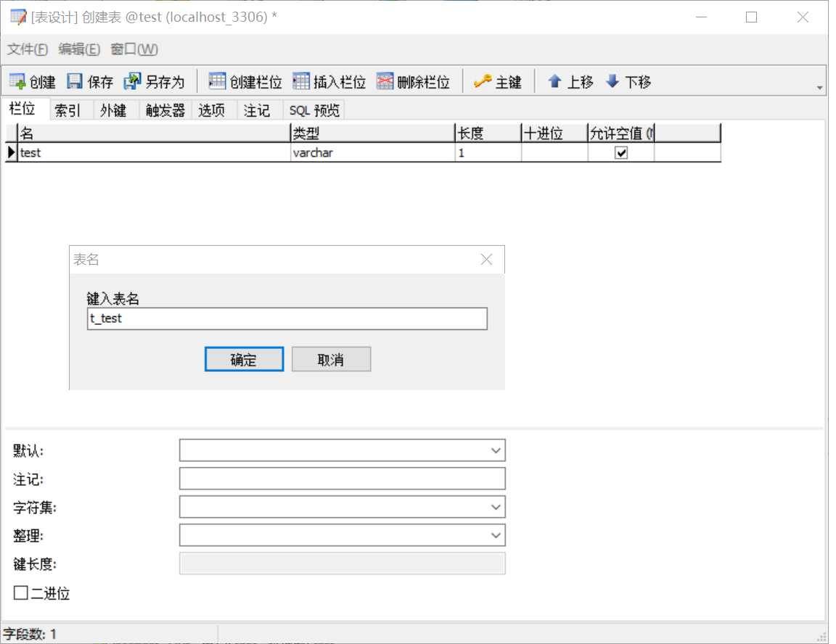Click the 字段数: 1 status bar text
The height and width of the screenshot is (644, 836).
point(30,634)
